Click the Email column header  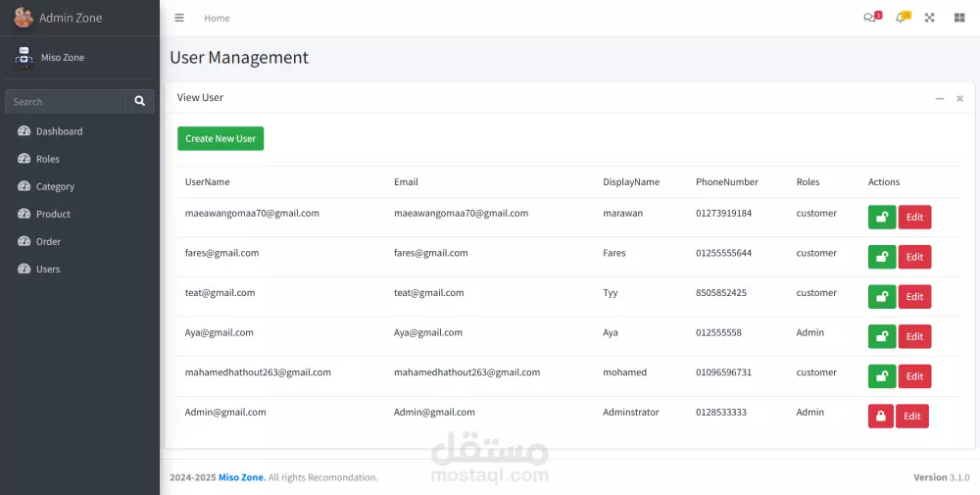tap(407, 182)
